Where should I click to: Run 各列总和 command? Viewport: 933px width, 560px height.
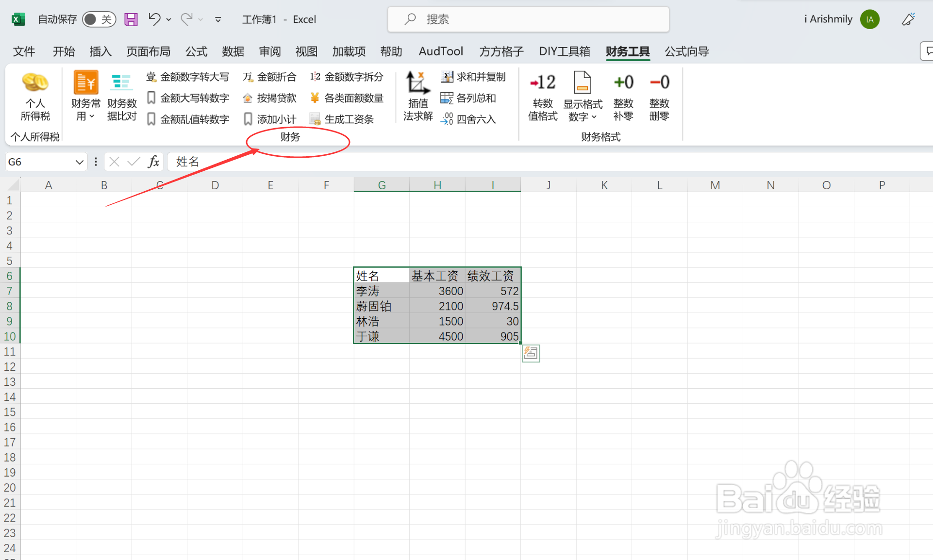468,98
